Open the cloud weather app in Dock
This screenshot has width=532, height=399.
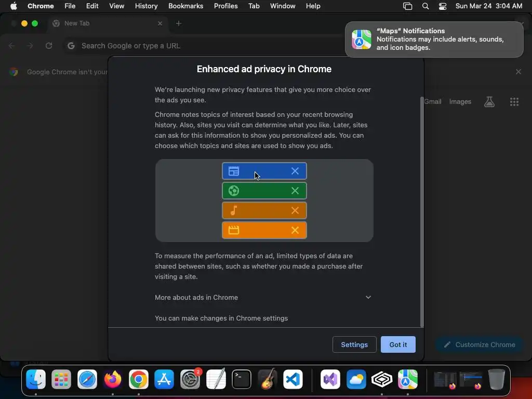point(356,379)
